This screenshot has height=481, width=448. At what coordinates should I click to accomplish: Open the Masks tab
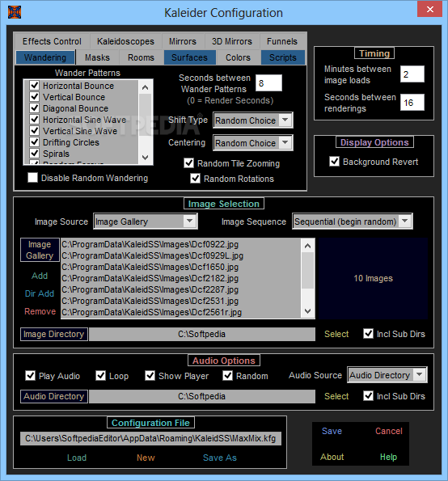pyautogui.click(x=97, y=57)
